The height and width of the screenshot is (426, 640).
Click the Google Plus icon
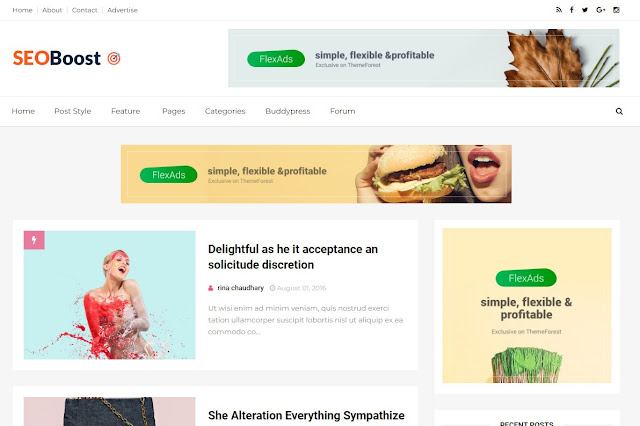[x=600, y=10]
